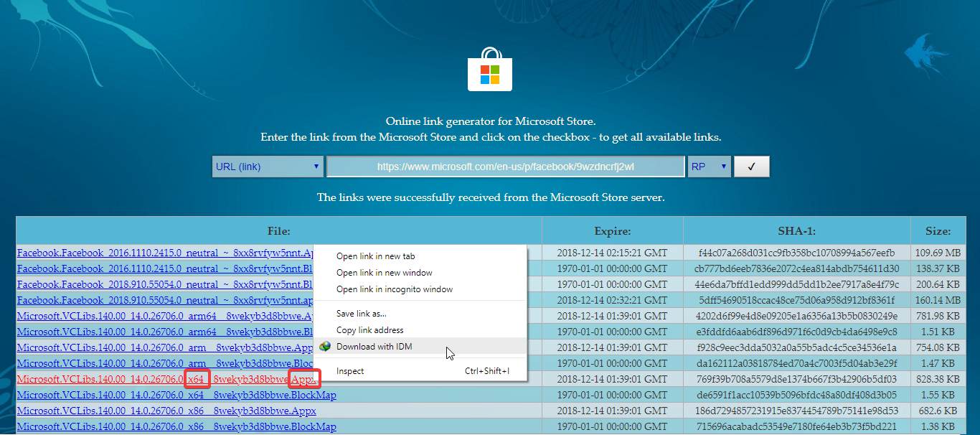Open the RP ring dropdown
980x435 pixels.
(709, 167)
